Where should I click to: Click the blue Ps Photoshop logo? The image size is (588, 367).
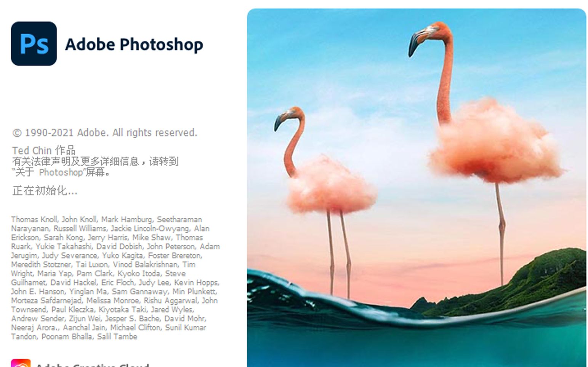coord(34,44)
